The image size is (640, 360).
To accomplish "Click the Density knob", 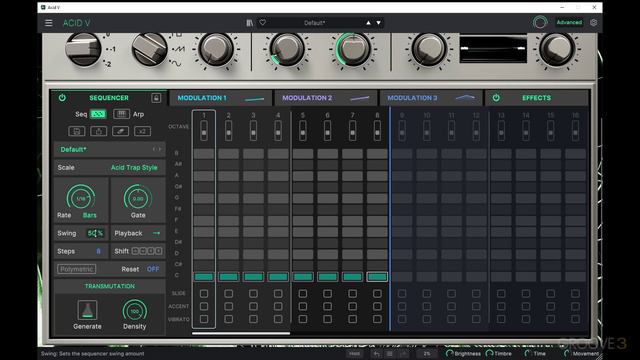I will pyautogui.click(x=135, y=311).
